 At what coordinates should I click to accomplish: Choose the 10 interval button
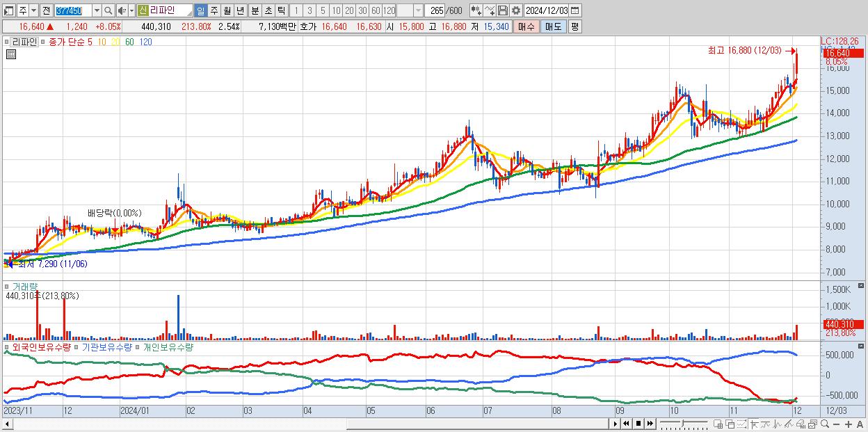coord(336,10)
